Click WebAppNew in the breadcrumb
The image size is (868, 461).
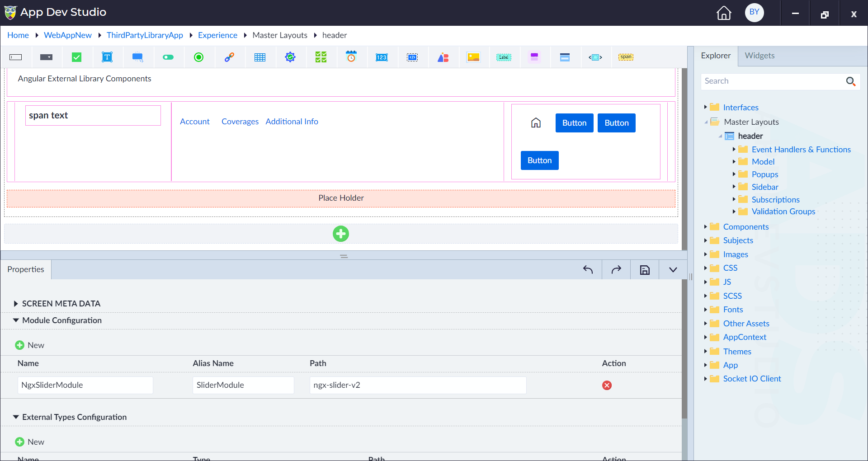pos(68,35)
